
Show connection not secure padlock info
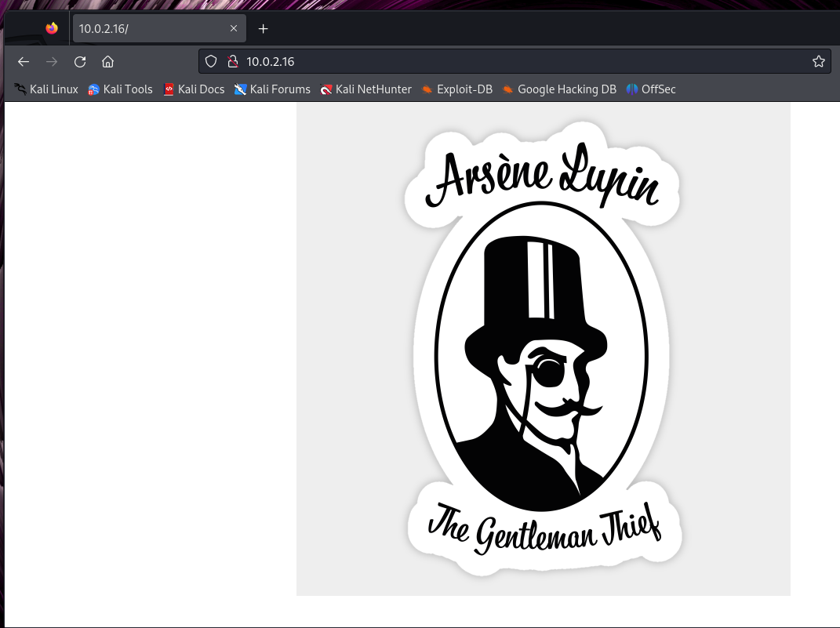[232, 62]
